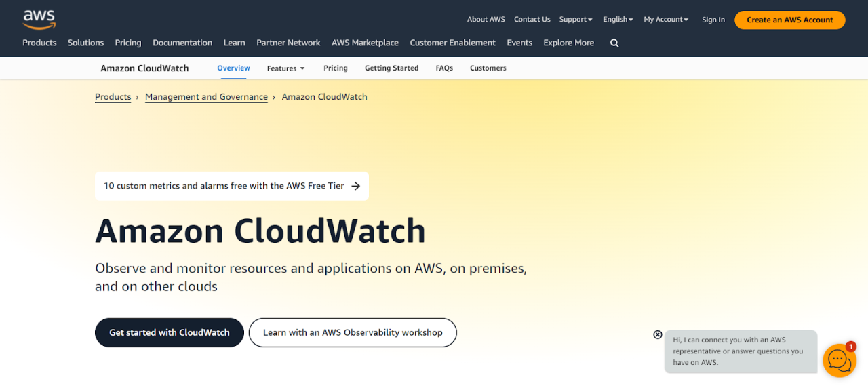Expand the English language selector
Image resolution: width=868 pixels, height=392 pixels.
[618, 20]
